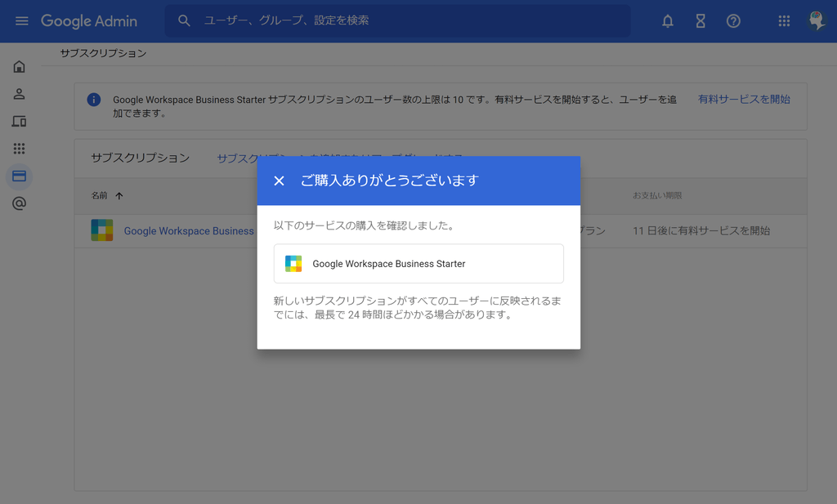This screenshot has height=504, width=837.
Task: Click the 有料サービスを開始 link
Action: click(744, 99)
